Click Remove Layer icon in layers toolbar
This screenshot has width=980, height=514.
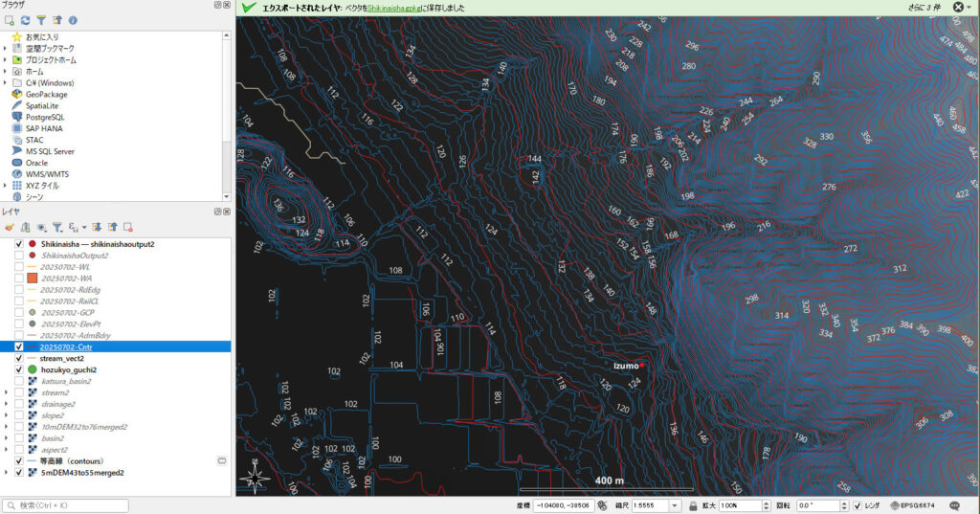coord(127,227)
